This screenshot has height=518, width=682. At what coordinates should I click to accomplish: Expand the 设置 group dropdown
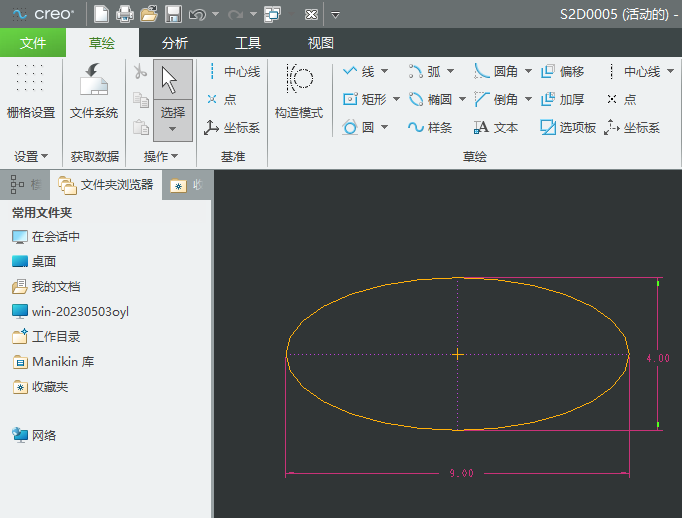coord(31,156)
